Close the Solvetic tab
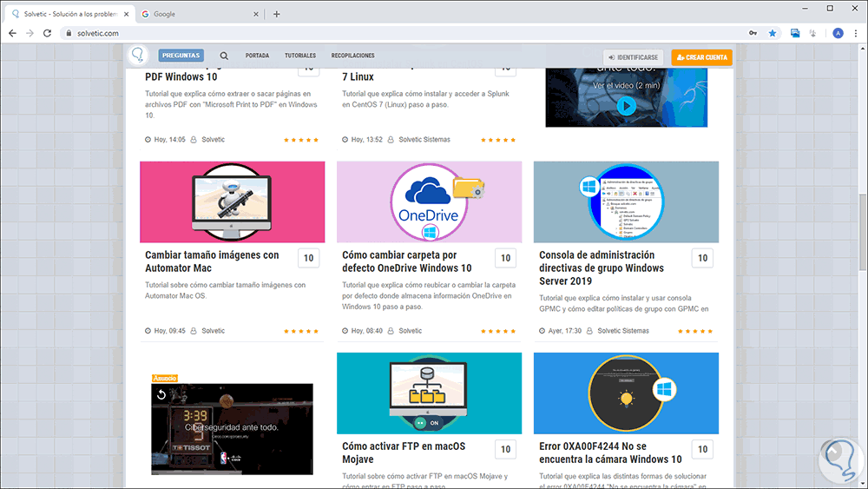The width and height of the screenshot is (868, 489). point(126,14)
